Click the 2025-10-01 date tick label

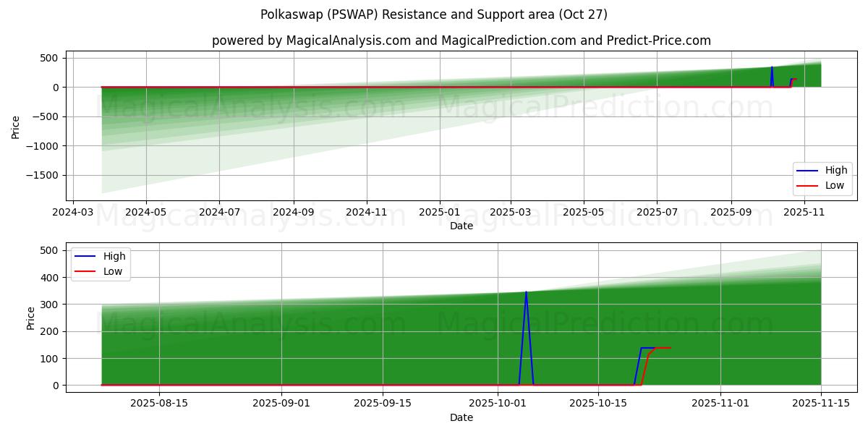[x=498, y=402]
